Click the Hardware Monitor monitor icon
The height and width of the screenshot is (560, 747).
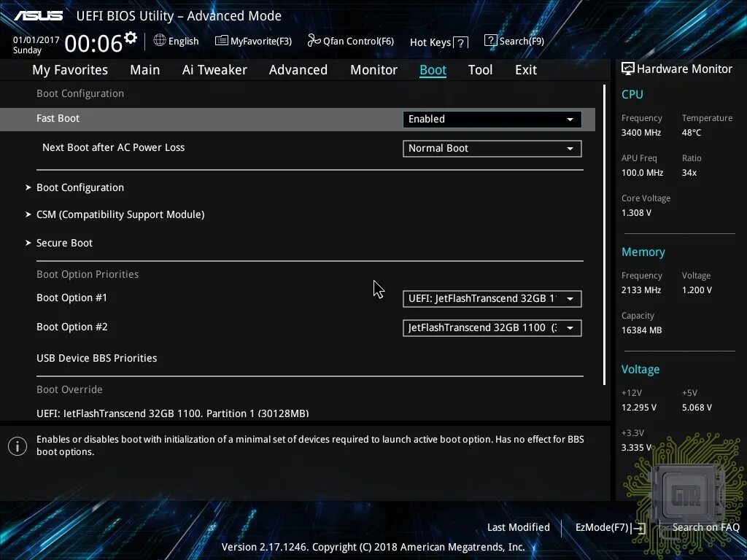coord(628,69)
